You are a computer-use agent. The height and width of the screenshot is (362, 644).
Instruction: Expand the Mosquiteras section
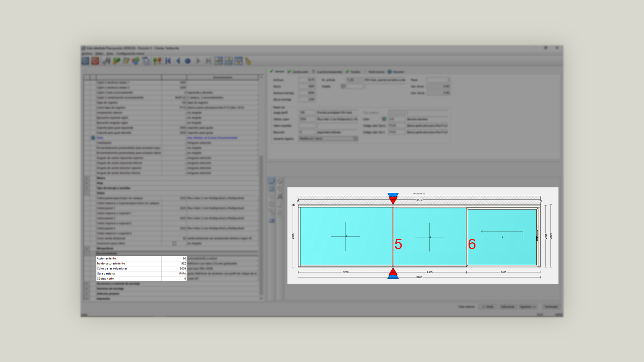[87, 248]
